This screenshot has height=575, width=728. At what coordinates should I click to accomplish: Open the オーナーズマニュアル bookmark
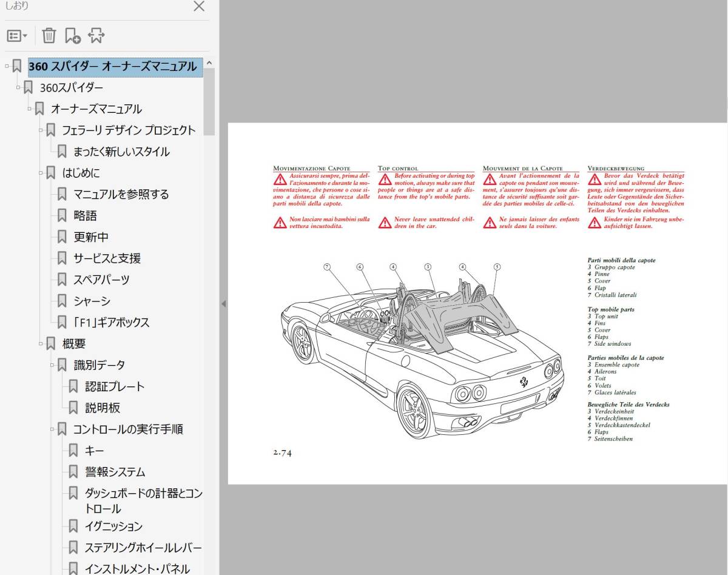point(96,109)
